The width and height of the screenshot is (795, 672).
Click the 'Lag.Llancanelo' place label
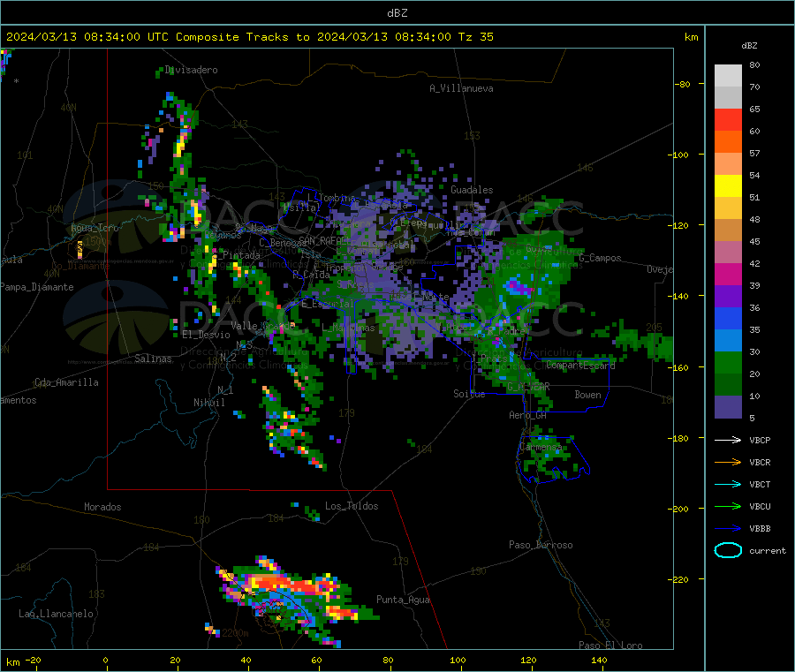pos(56,614)
